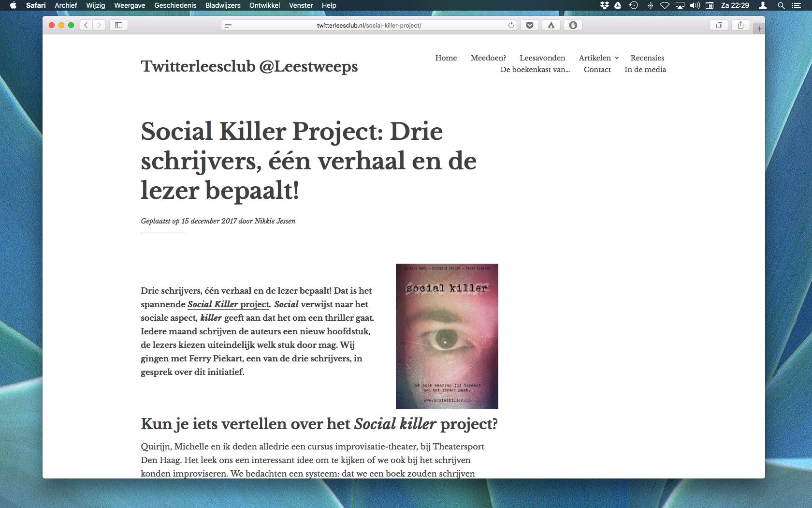Viewport: 812px width, 508px height.
Task: Open the volume control icon
Action: (x=695, y=5)
